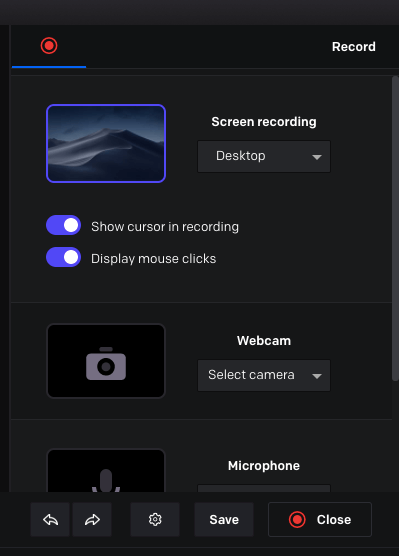The height and width of the screenshot is (556, 399).
Task: Click the Select camera dropdown arrow
Action: point(317,376)
